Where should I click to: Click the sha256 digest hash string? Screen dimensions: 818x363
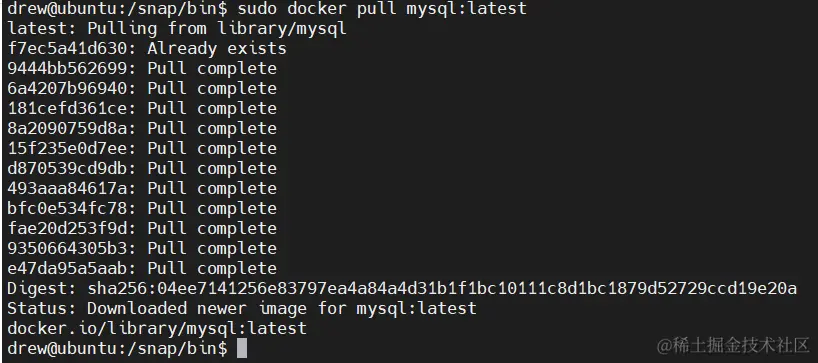[x=442, y=288]
